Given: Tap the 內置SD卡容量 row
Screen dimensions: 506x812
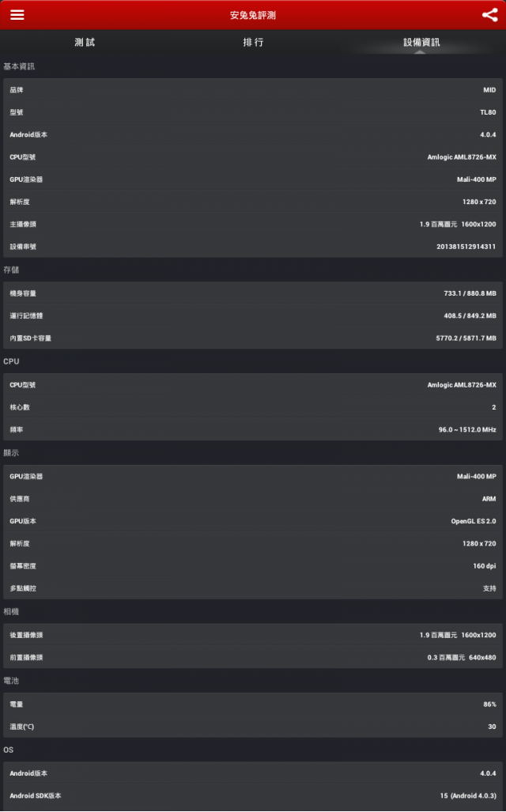Looking at the screenshot, I should pyautogui.click(x=253, y=338).
